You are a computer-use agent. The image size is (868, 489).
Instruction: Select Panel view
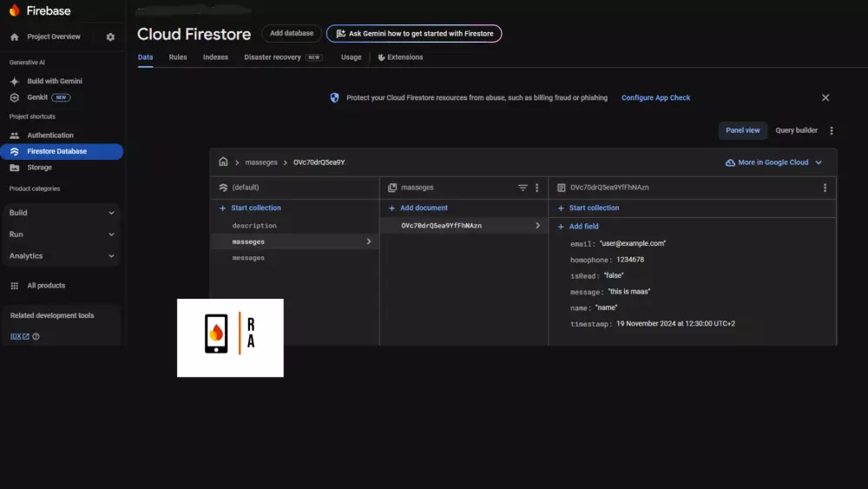click(x=742, y=130)
